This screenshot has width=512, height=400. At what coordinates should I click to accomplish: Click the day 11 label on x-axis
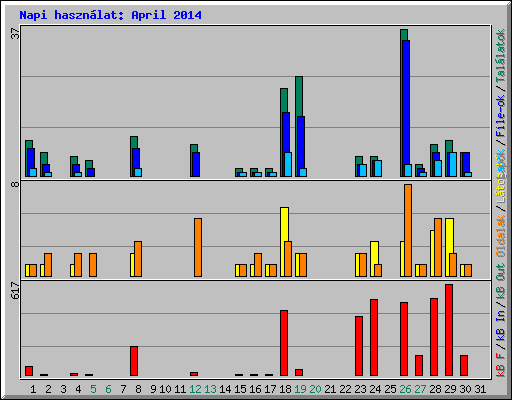click(x=180, y=389)
